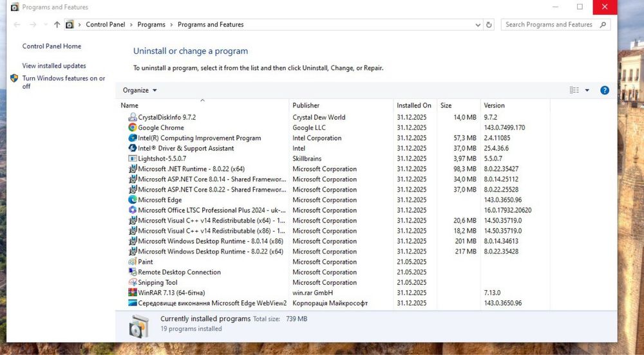
Task: Open View installed updates link
Action: [54, 66]
